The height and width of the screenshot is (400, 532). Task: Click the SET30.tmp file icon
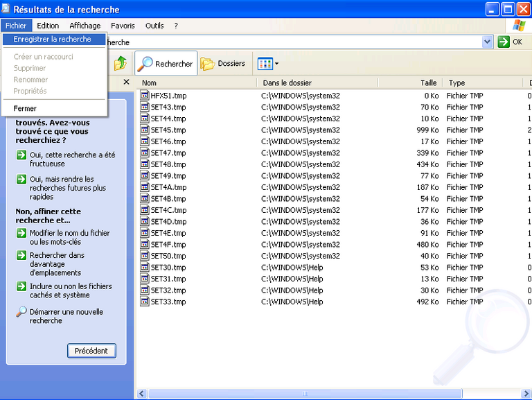[x=145, y=267]
